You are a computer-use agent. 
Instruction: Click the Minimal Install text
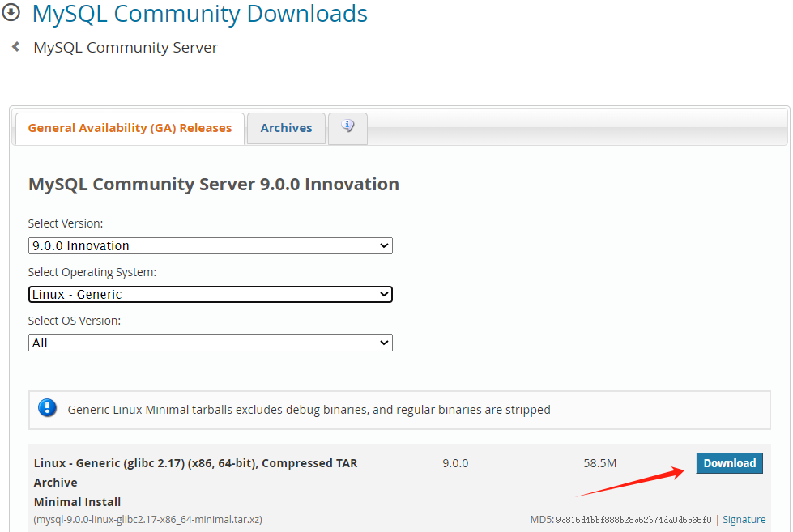[78, 502]
